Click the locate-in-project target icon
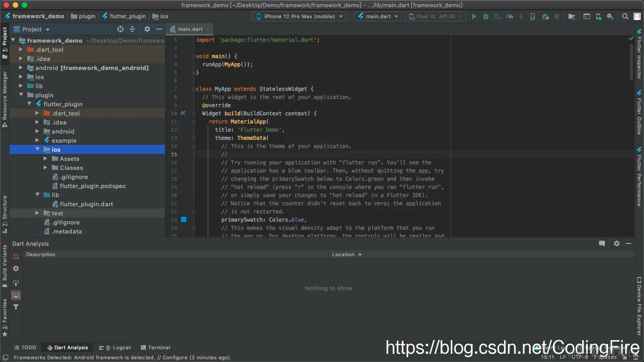 point(120,29)
